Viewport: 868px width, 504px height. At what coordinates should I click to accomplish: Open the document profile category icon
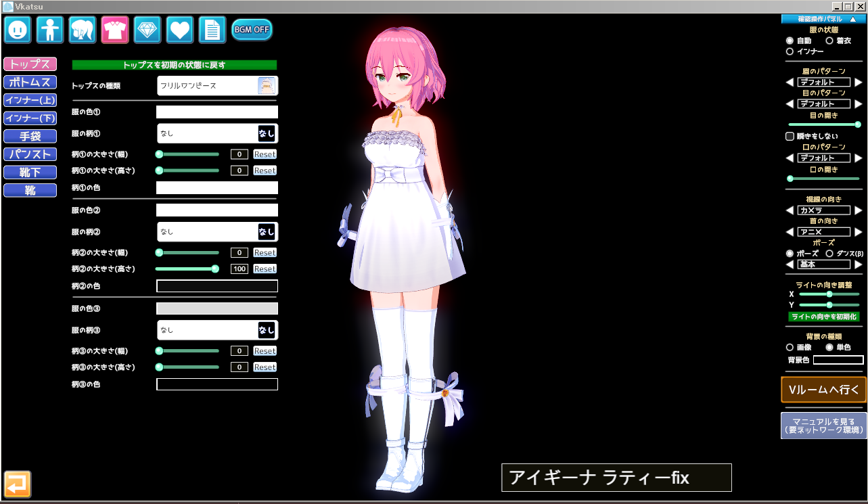(x=212, y=30)
